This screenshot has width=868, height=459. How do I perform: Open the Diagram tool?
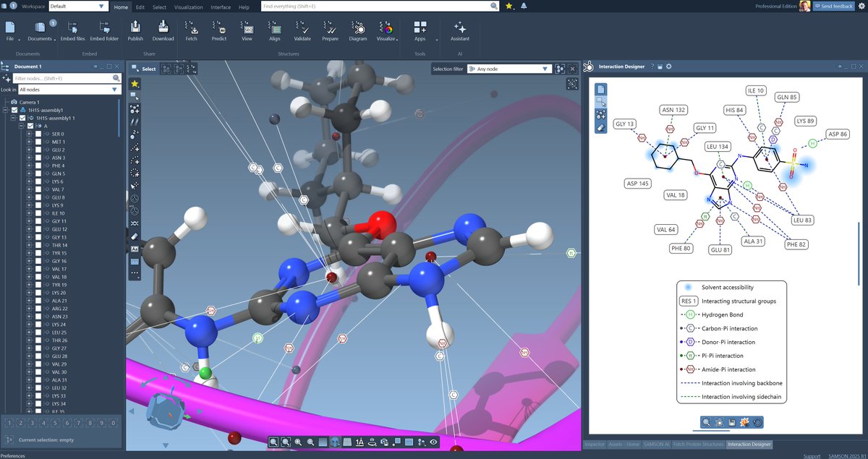coord(358,30)
